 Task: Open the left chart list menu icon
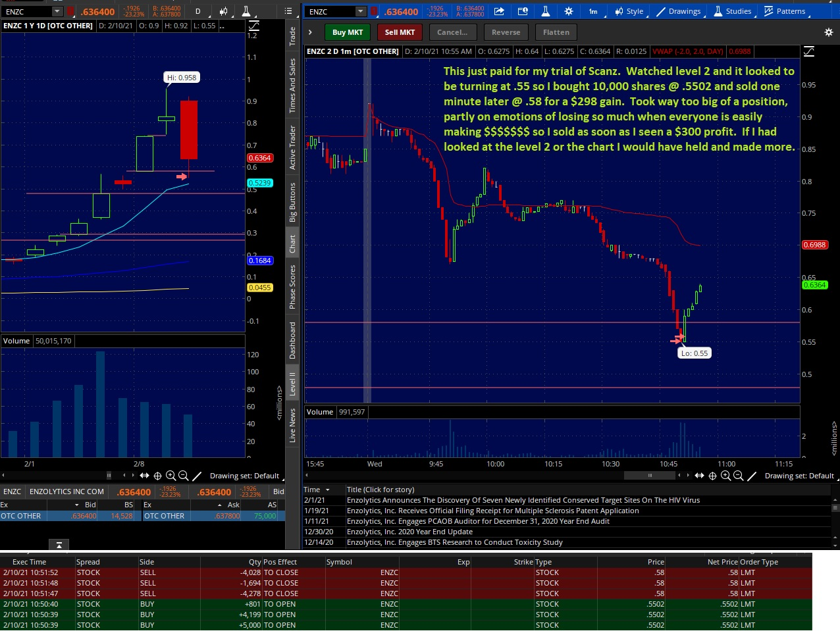point(288,11)
